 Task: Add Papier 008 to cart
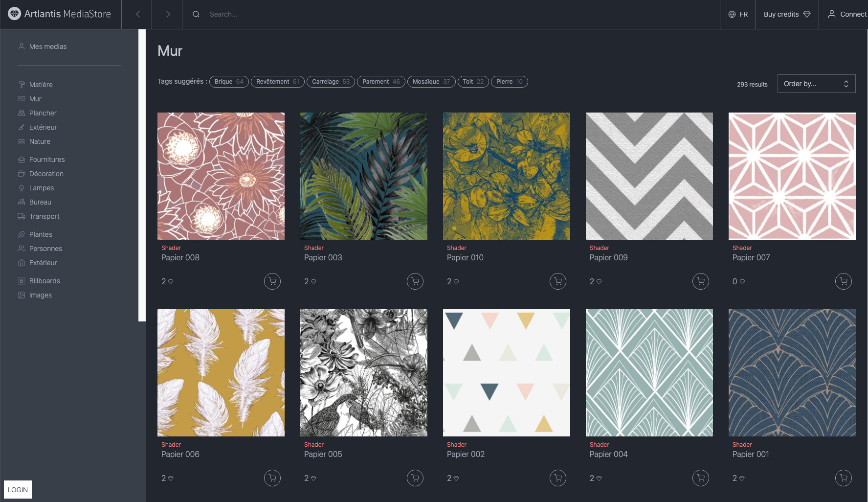272,281
